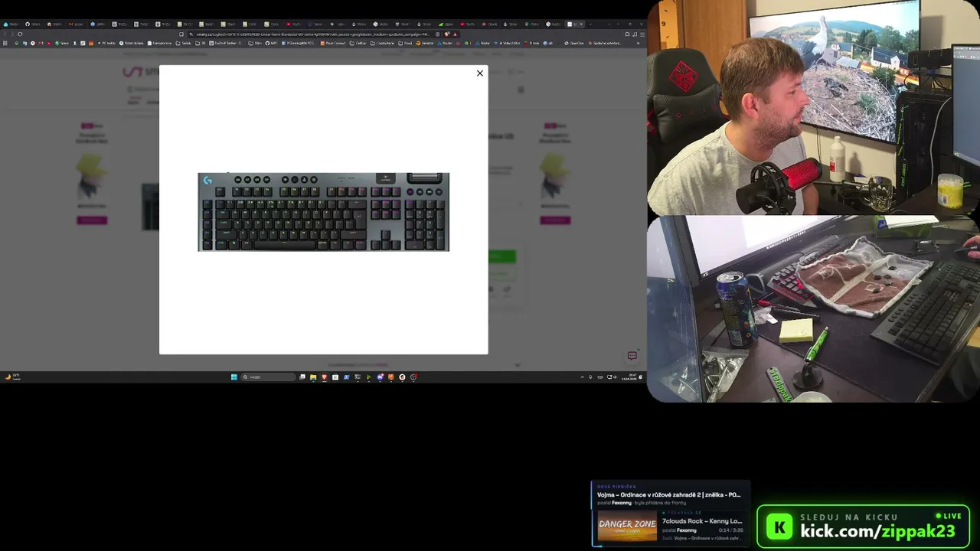Click the green buy button behind popup

point(502,256)
